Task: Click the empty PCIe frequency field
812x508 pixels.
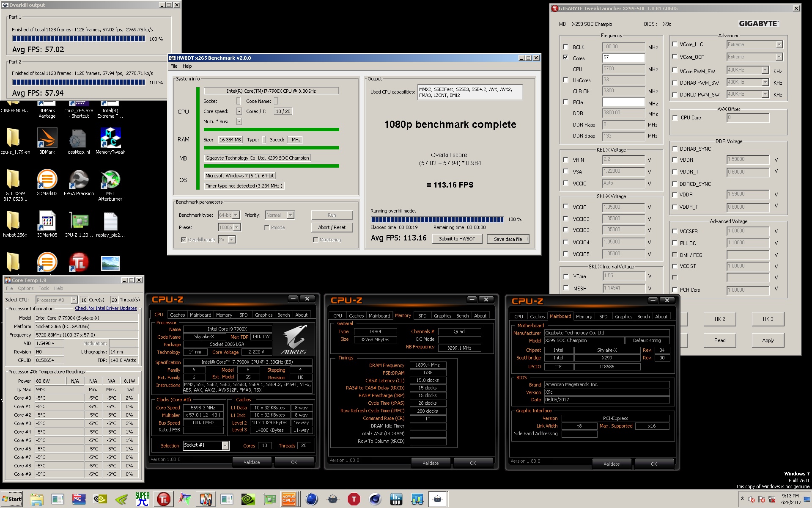Action: 623,102
